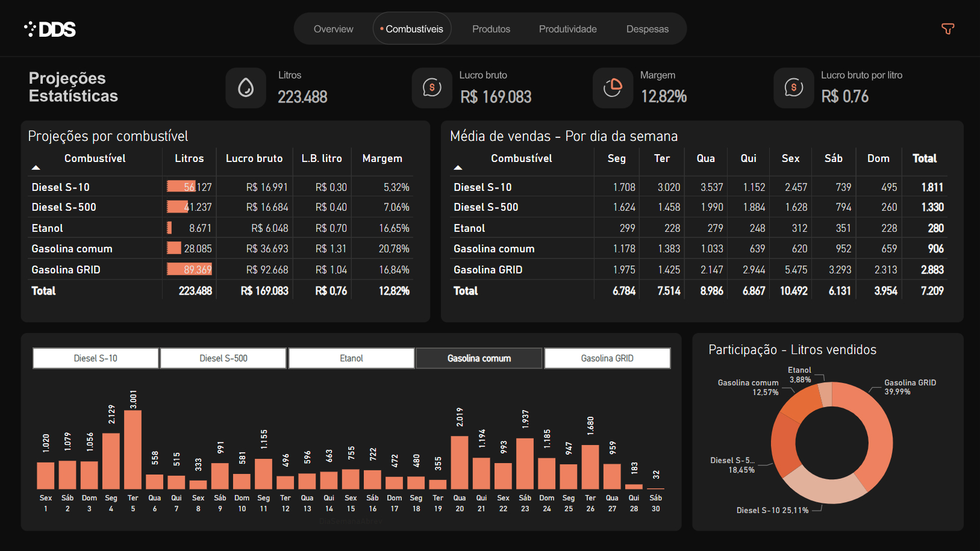
Task: Click the Lucro bruto dollar icon
Action: (432, 88)
